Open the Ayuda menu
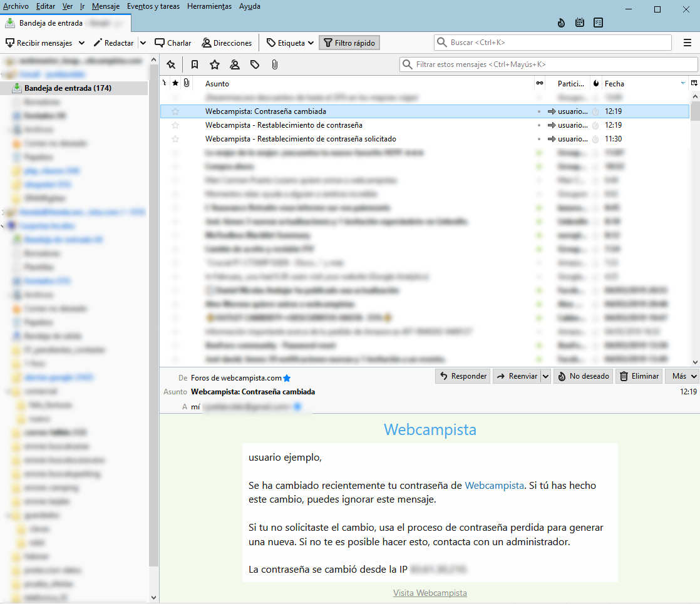Viewport: 700px width, 604px height. 250,6
